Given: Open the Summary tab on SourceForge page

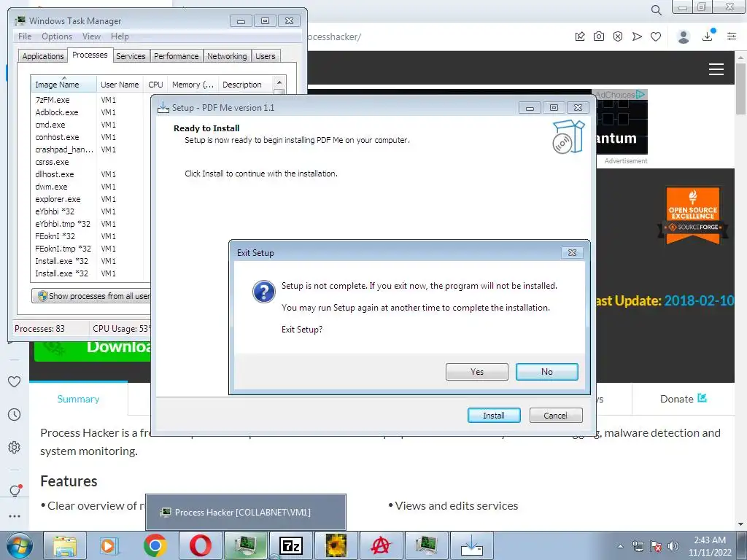Looking at the screenshot, I should pos(78,399).
